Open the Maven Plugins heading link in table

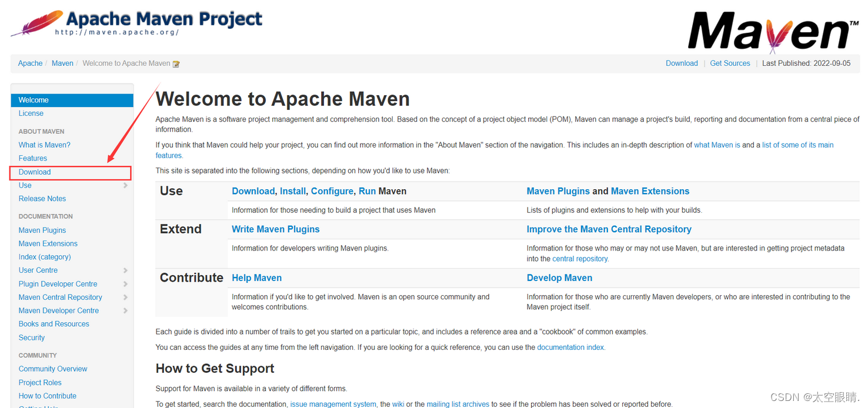pyautogui.click(x=558, y=191)
